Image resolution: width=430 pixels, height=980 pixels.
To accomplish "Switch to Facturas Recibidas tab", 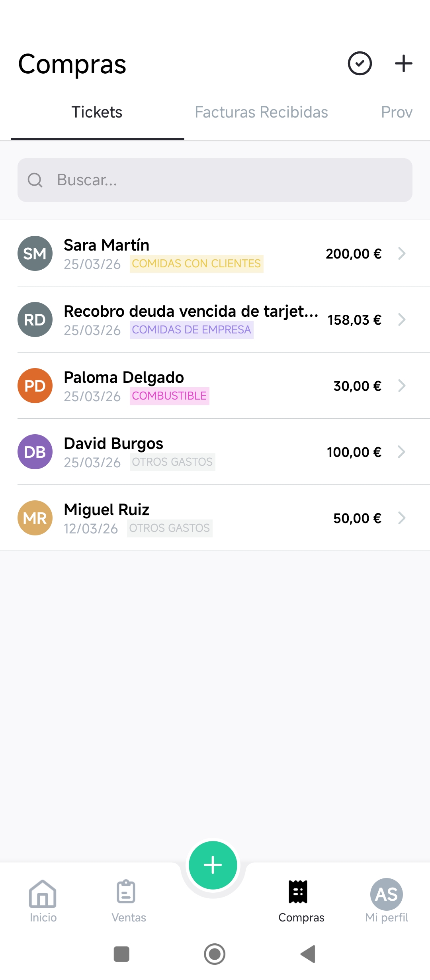I will [x=261, y=112].
